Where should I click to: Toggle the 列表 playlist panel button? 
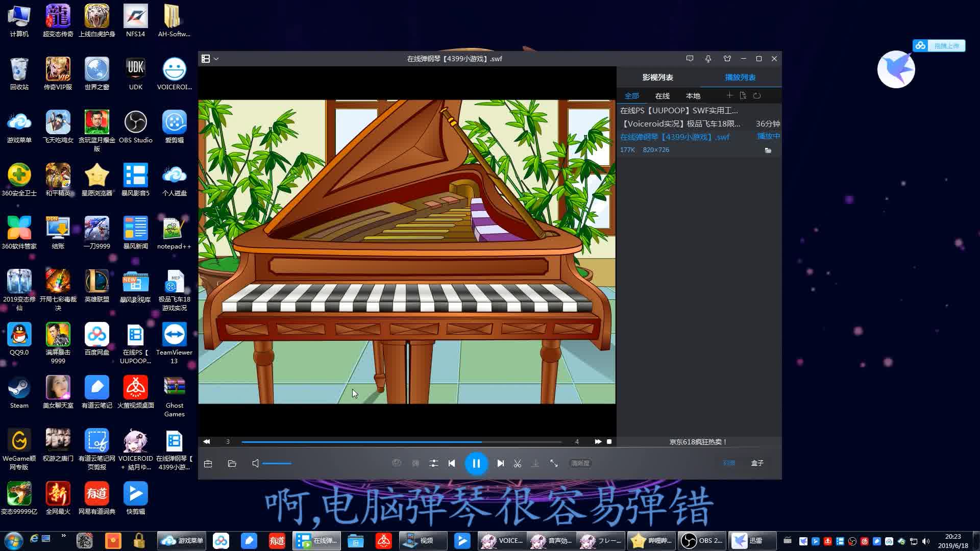tap(729, 463)
